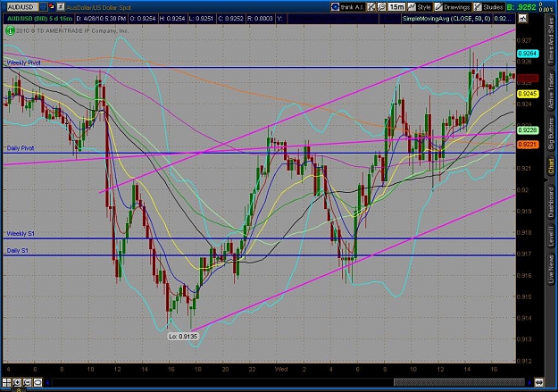
Task: Select the Chart side tab
Action: point(551,167)
